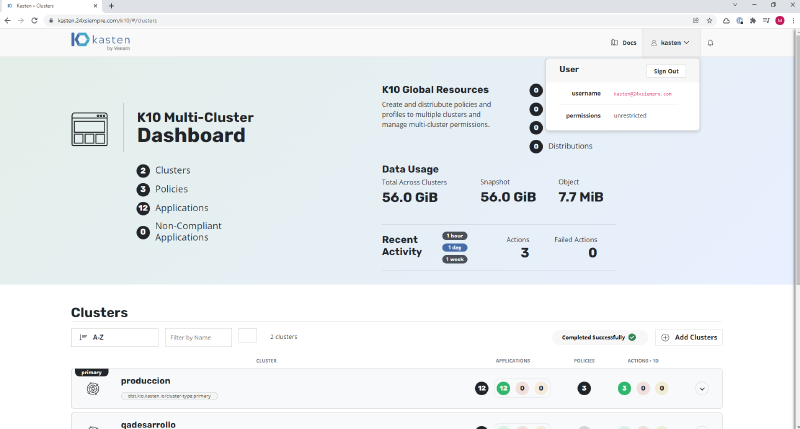
Task: Click the username email address
Action: click(642, 94)
